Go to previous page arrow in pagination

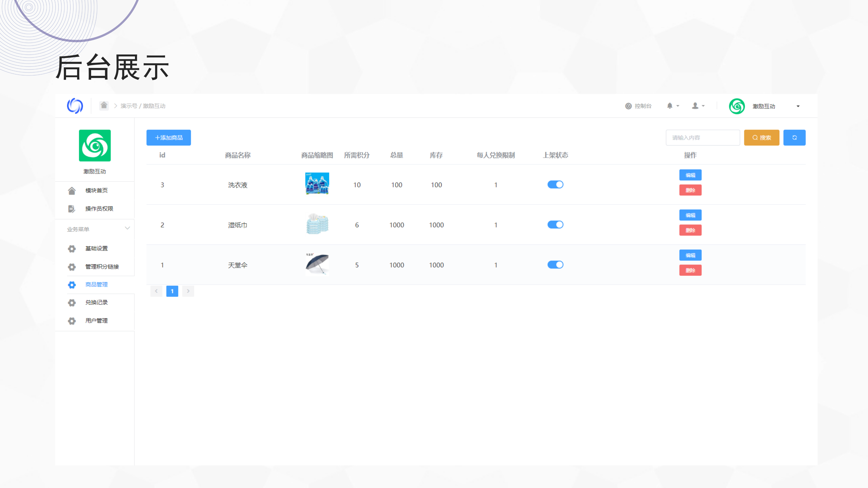pyautogui.click(x=156, y=291)
